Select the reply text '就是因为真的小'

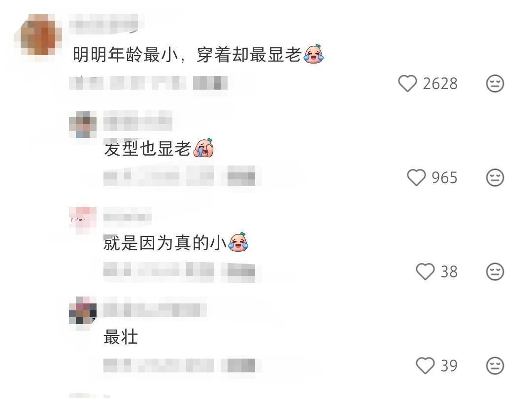tap(165, 243)
